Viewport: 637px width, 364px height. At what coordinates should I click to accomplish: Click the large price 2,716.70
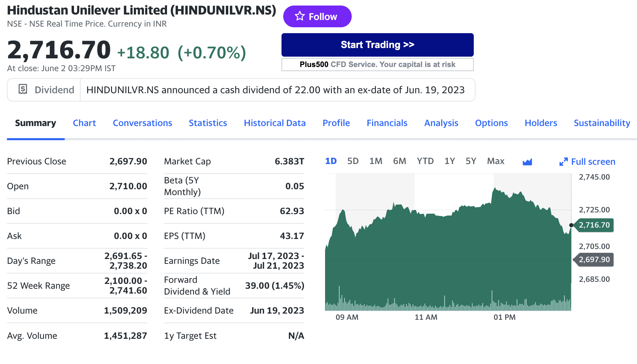click(59, 50)
